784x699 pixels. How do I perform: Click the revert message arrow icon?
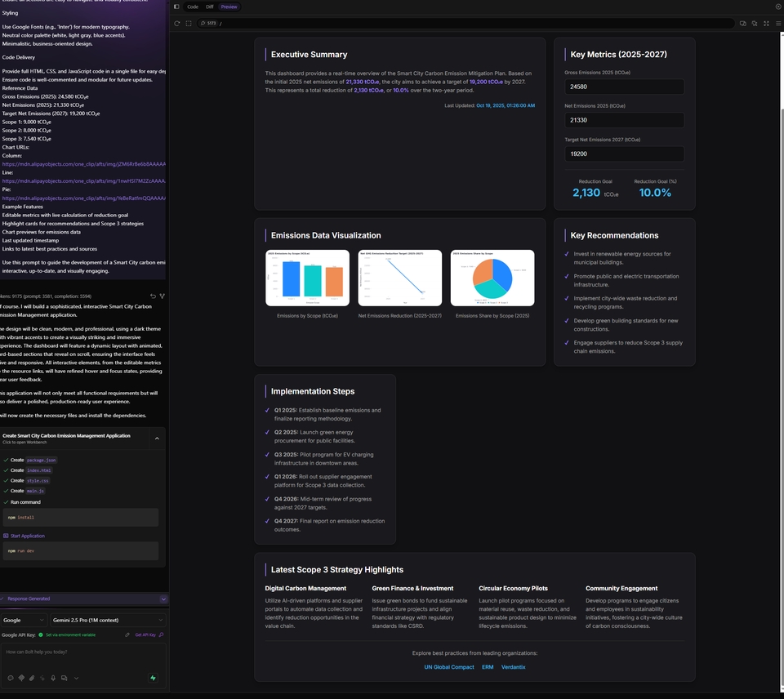(x=153, y=296)
